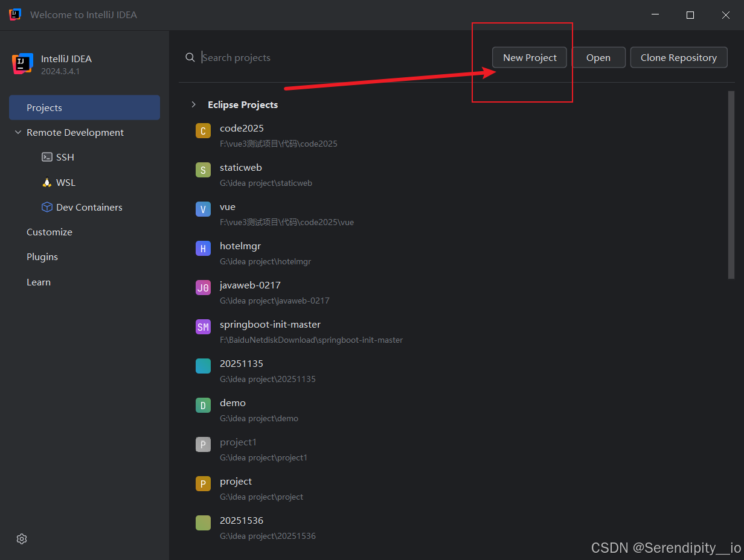Click path G:\idea project\hotelmgr
The height and width of the screenshot is (560, 744).
pyautogui.click(x=265, y=261)
